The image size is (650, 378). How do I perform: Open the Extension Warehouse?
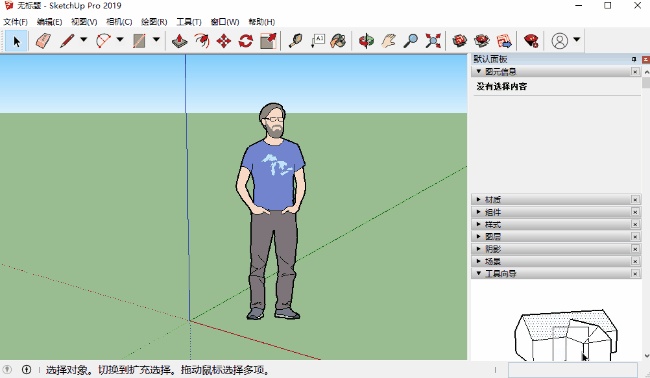pos(482,41)
